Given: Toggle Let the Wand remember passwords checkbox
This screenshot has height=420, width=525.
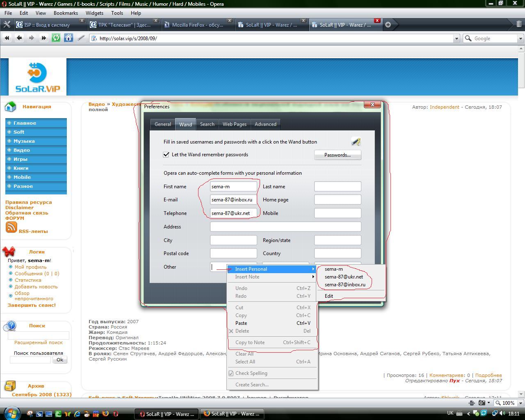Looking at the screenshot, I should (x=166, y=155).
